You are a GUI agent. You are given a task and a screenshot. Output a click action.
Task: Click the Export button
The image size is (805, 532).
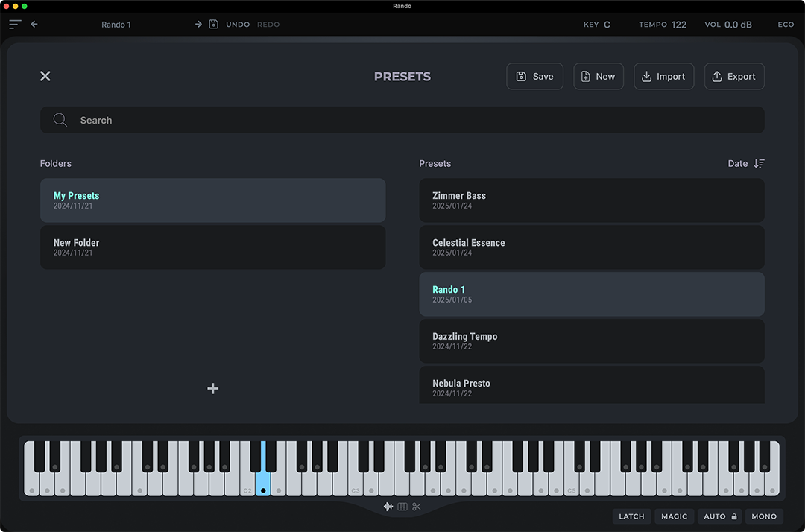[x=734, y=76]
